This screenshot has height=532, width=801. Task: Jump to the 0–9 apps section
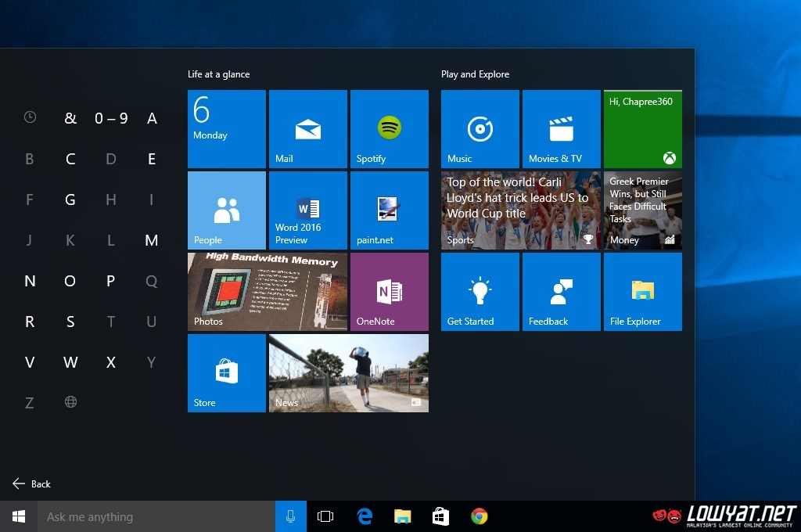tap(111, 118)
